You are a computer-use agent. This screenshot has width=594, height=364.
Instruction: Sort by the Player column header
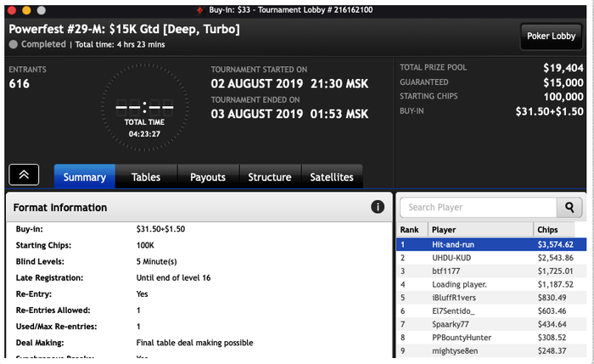480,230
